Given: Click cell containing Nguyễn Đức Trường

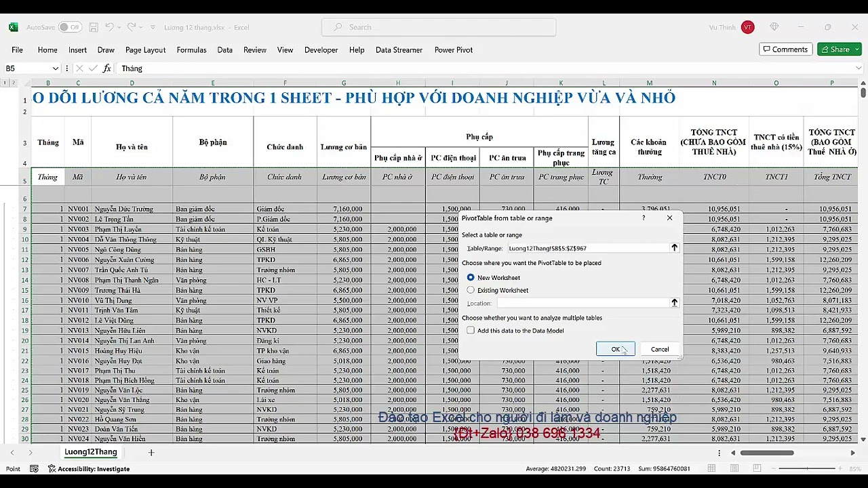Looking at the screenshot, I should pyautogui.click(x=132, y=209).
